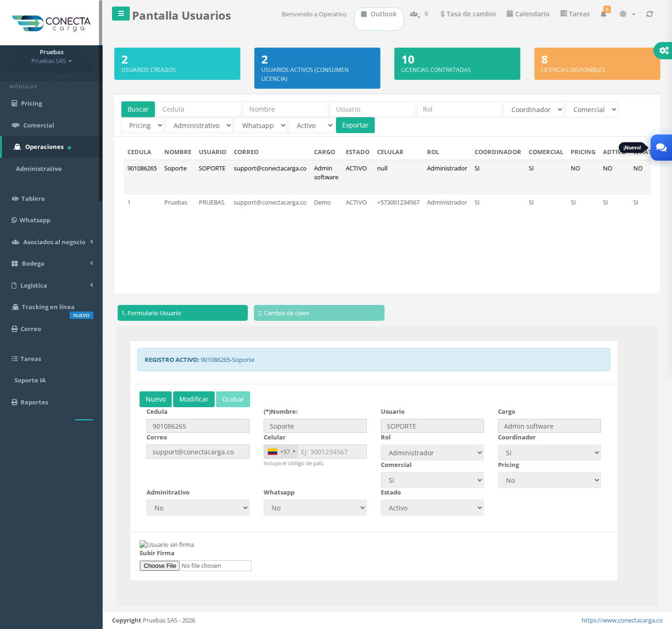Select Administrativo in the sidebar
The image size is (672, 629).
coord(39,169)
